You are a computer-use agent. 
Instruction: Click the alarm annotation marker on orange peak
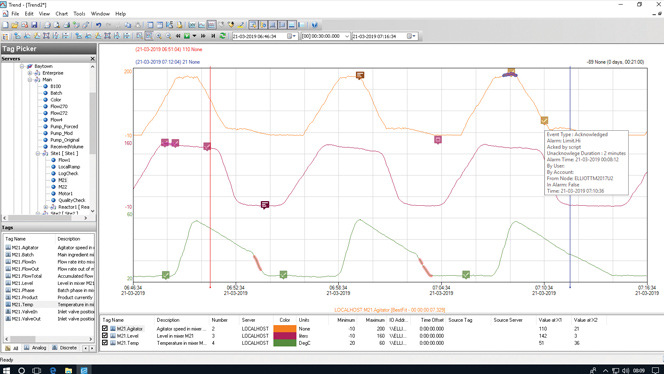coord(360,75)
